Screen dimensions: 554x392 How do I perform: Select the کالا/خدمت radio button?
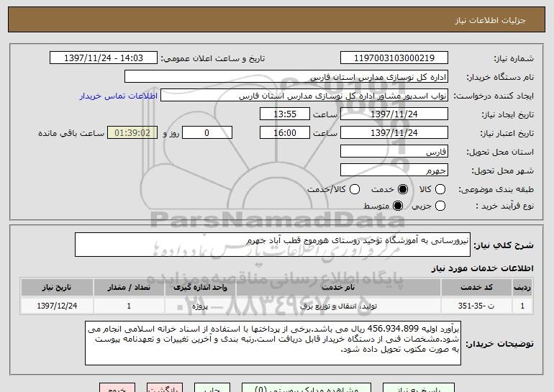355,189
